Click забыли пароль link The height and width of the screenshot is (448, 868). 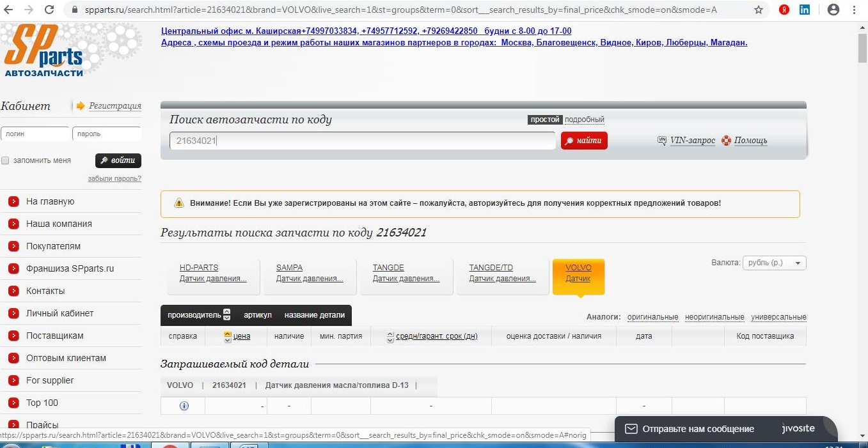(114, 179)
